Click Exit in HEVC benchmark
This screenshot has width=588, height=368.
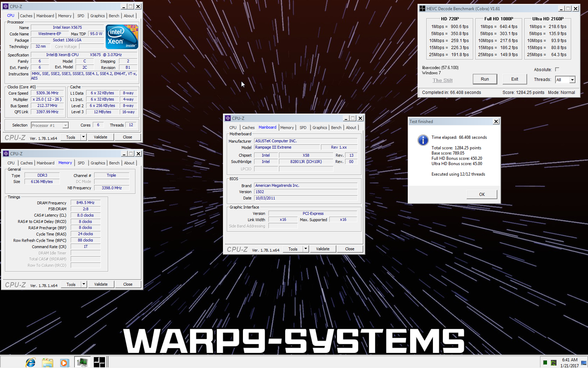click(x=514, y=79)
